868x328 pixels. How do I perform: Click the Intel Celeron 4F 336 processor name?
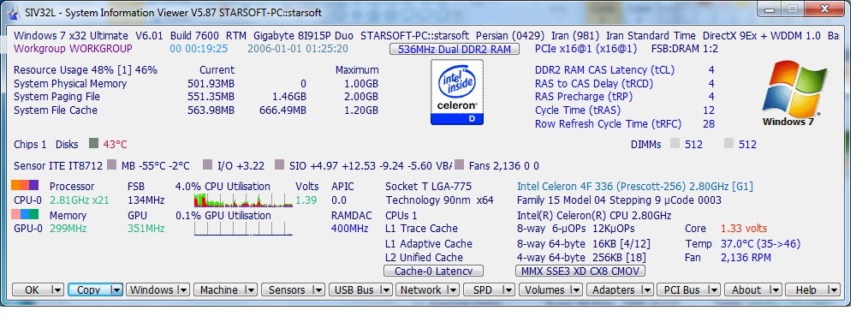point(635,186)
